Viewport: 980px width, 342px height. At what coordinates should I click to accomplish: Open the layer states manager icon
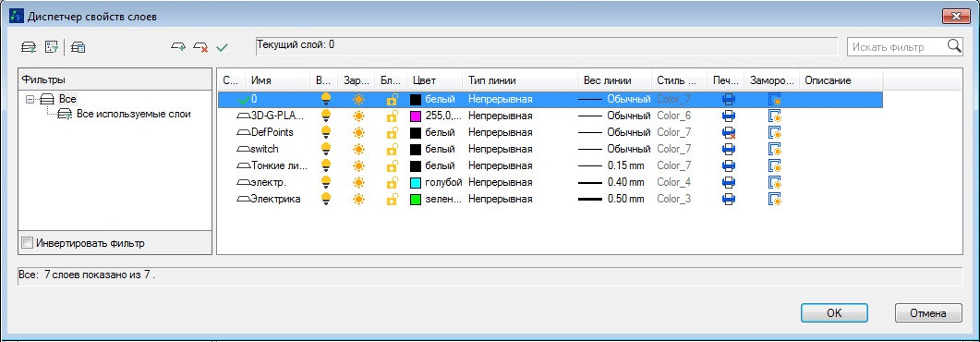(x=79, y=46)
